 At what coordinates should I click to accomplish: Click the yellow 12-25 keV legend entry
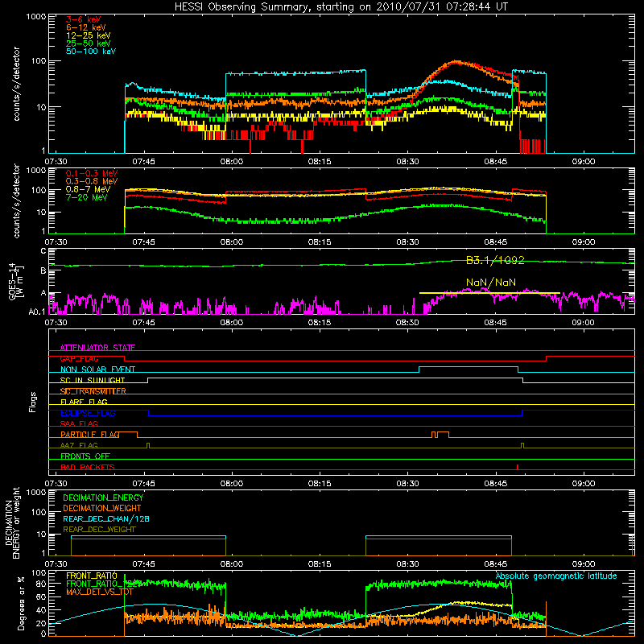tap(89, 35)
